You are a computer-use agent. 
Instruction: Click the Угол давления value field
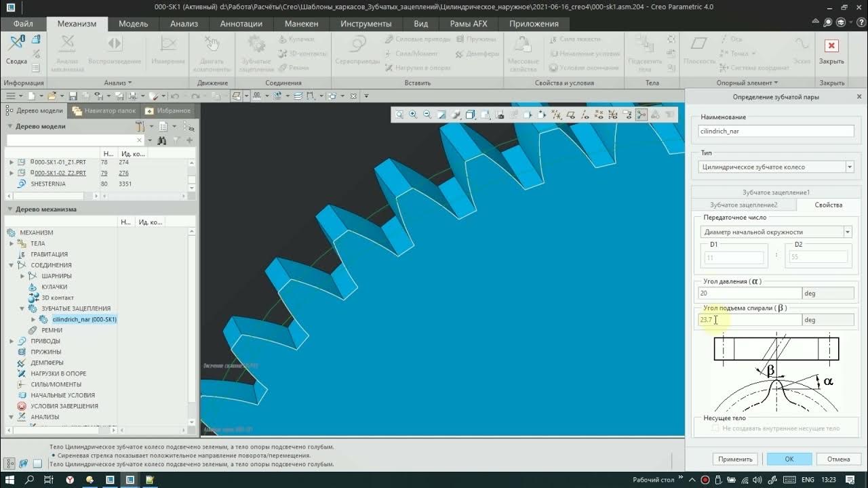point(749,293)
